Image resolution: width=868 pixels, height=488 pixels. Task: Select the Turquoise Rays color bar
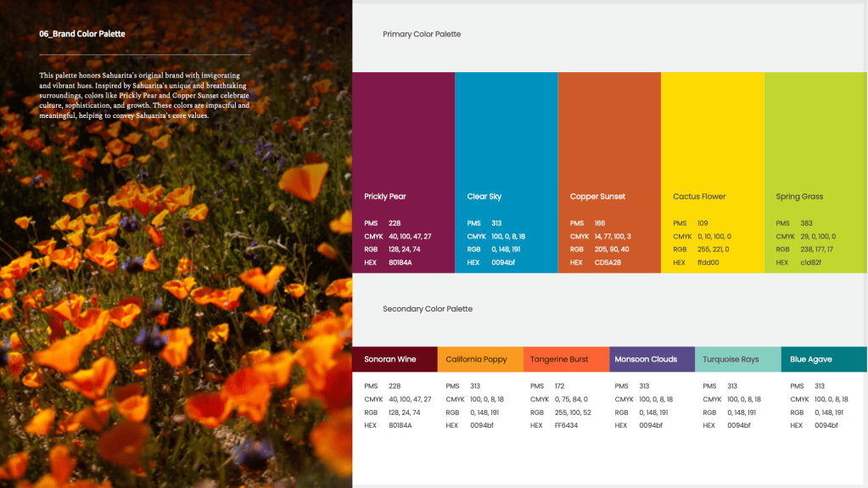(x=736, y=359)
